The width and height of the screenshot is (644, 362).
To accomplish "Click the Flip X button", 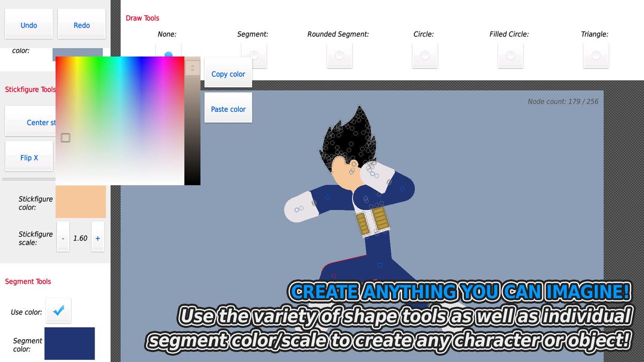I will (29, 157).
